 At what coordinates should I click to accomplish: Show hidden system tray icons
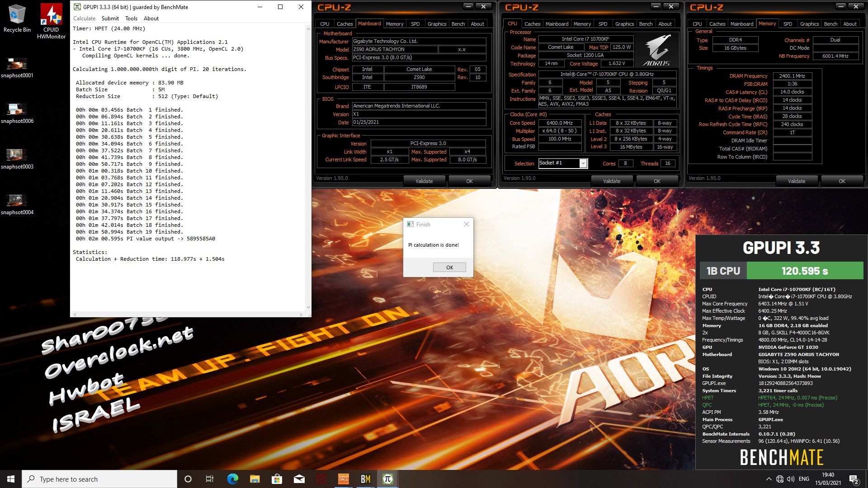pyautogui.click(x=769, y=479)
